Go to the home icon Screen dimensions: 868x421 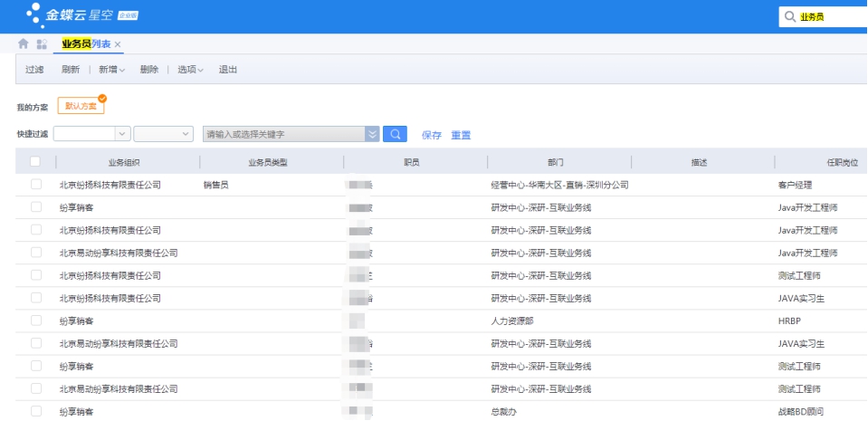[x=24, y=43]
